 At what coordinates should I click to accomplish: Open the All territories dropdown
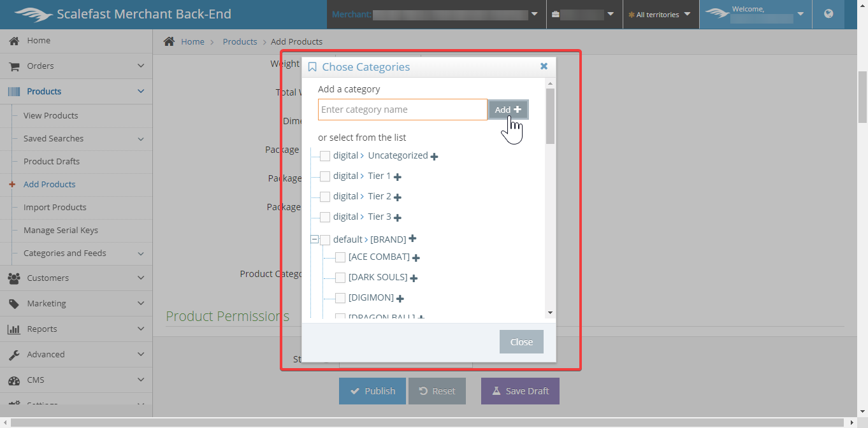[x=660, y=14]
